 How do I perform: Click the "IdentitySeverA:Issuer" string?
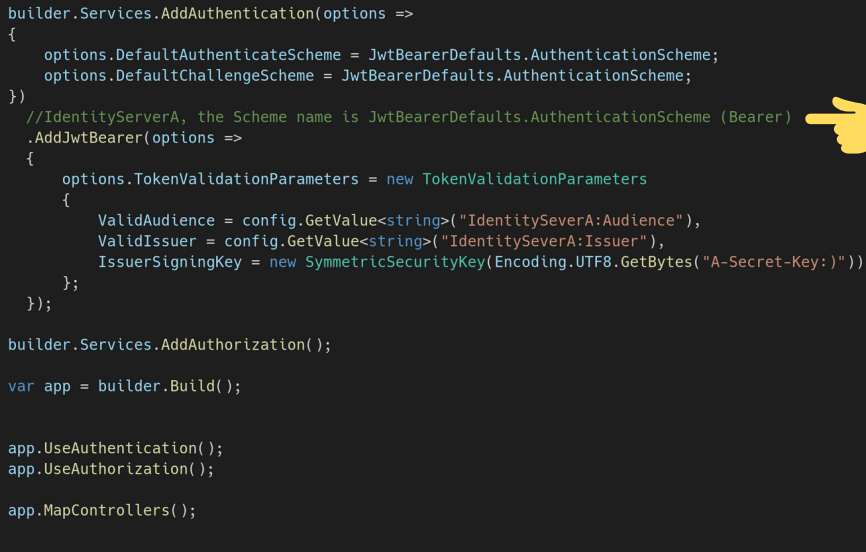point(544,241)
